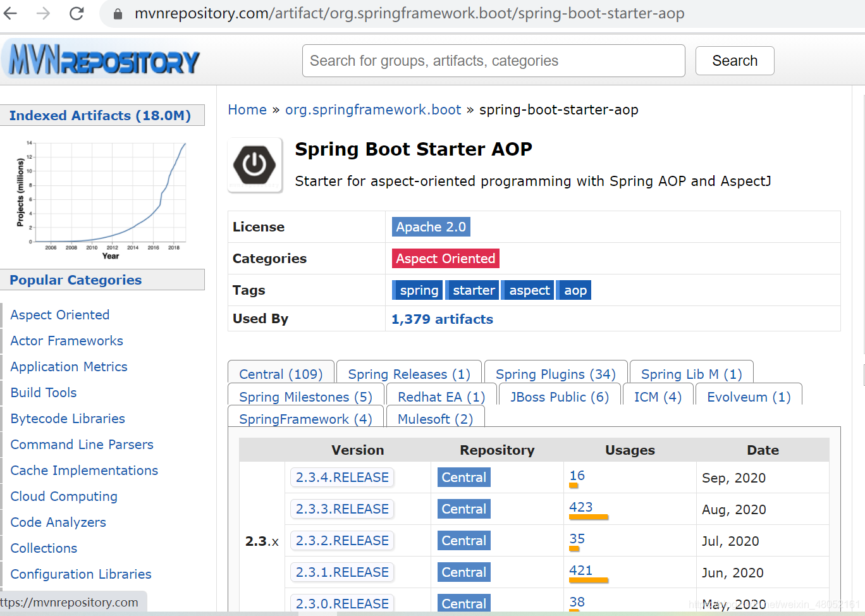Click the padlock site security icon
865x616 pixels.
click(118, 14)
